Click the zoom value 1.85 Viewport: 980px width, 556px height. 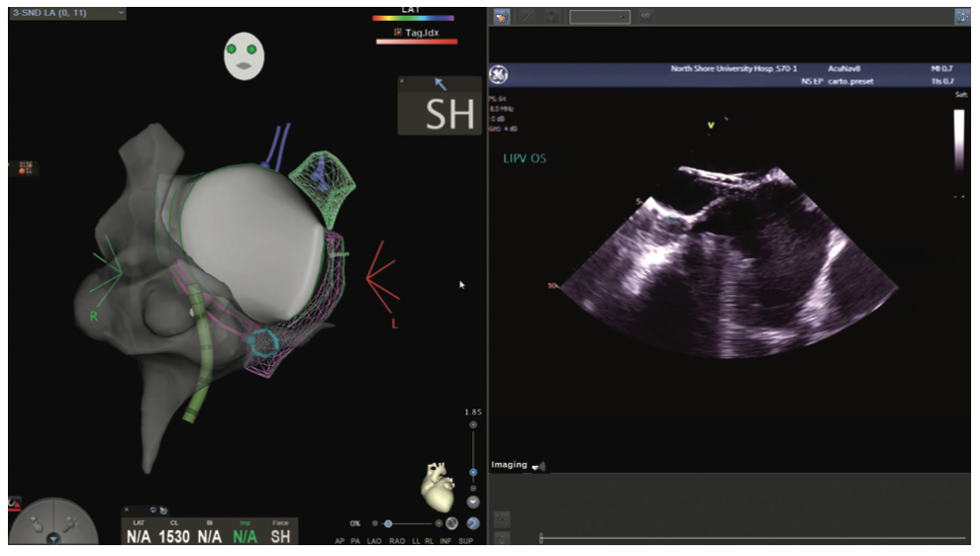click(x=473, y=412)
